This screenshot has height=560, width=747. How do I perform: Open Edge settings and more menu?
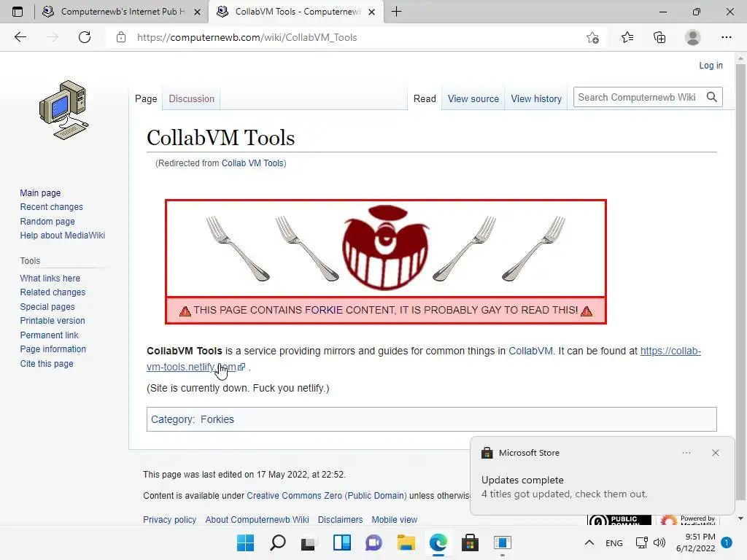726,37
